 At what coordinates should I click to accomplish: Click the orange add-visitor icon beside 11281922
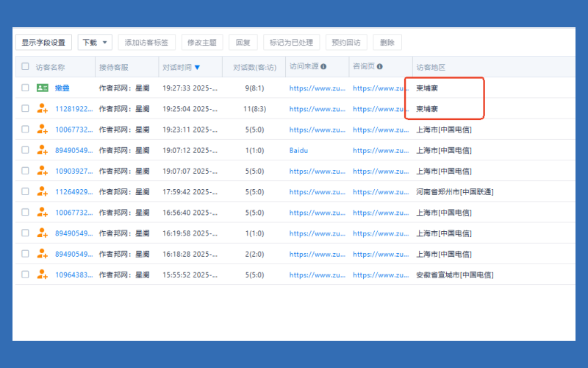42,108
